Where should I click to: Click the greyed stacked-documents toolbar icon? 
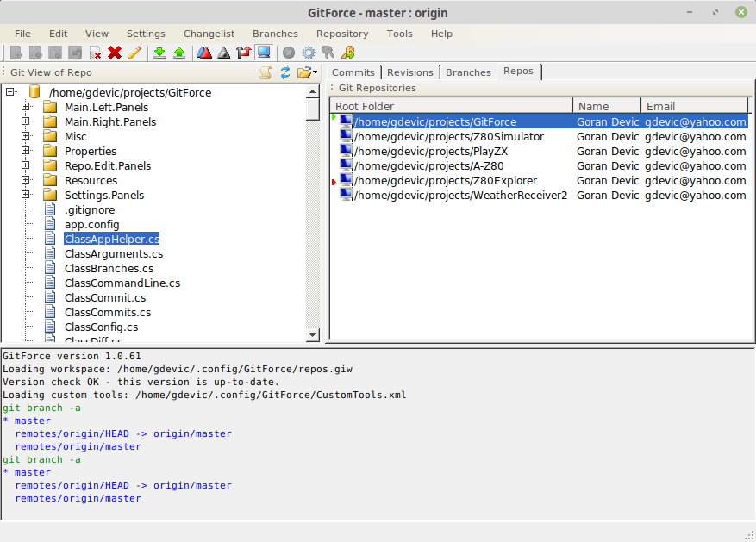[x=55, y=53]
